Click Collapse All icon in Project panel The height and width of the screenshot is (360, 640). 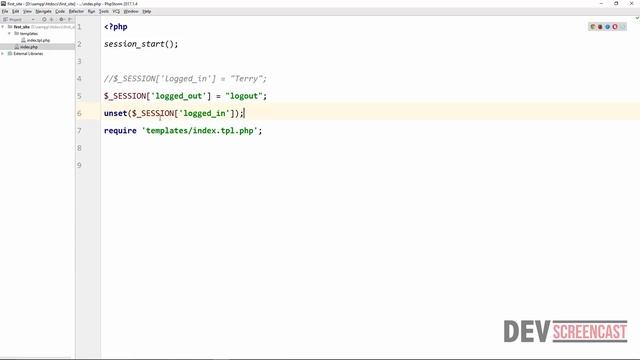51,19
